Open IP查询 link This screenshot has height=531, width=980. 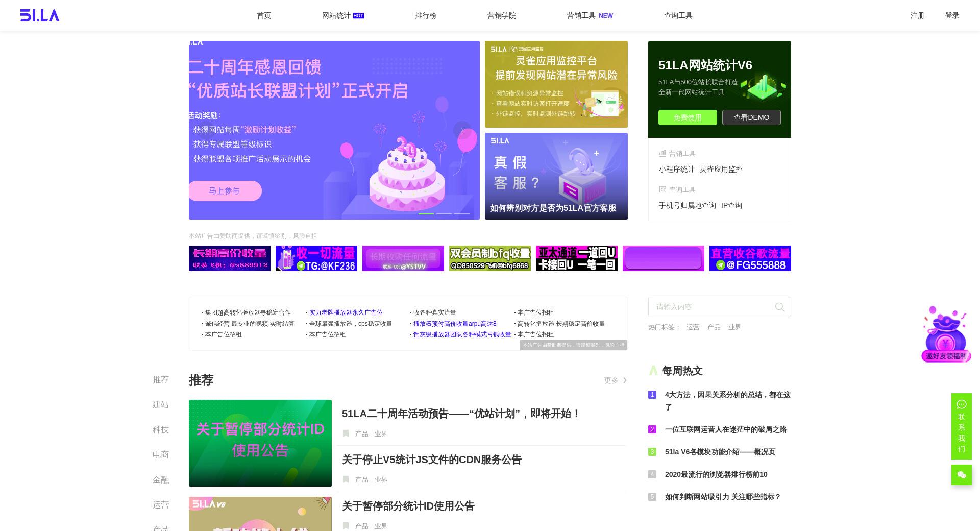[731, 205]
